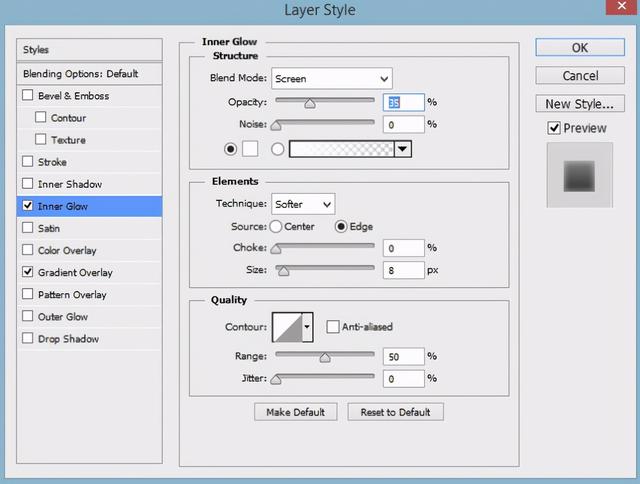
Task: Close the Layer Style dialog
Action: (622, 7)
